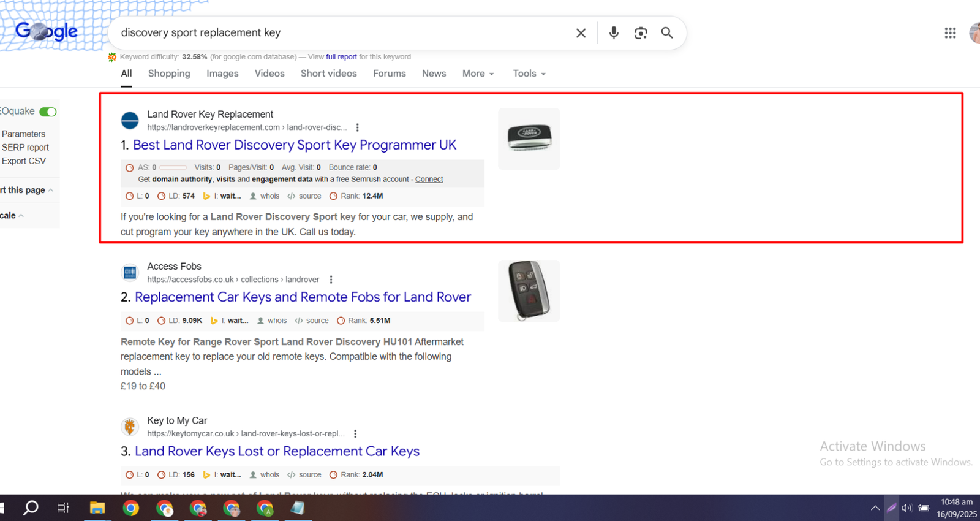The image size is (980, 521).
Task: Switch to the Images tab
Action: (x=222, y=74)
